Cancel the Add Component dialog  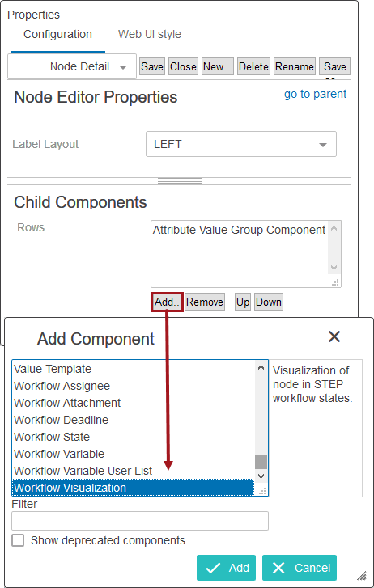coord(300,568)
